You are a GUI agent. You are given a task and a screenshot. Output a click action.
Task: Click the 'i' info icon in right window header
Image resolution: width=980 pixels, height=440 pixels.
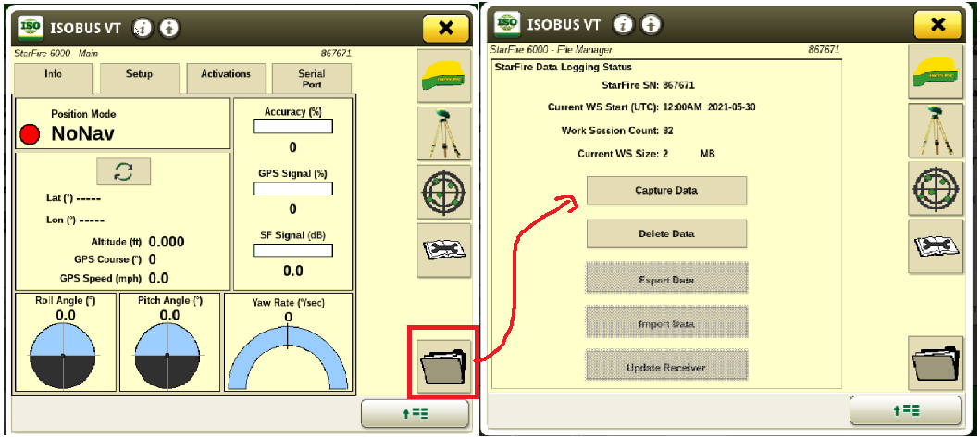pyautogui.click(x=623, y=24)
